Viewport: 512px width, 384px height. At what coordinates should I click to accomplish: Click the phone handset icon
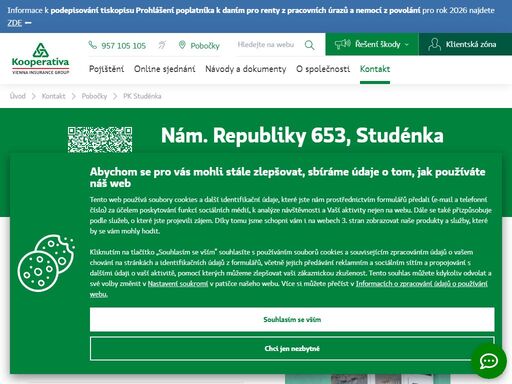(92, 45)
